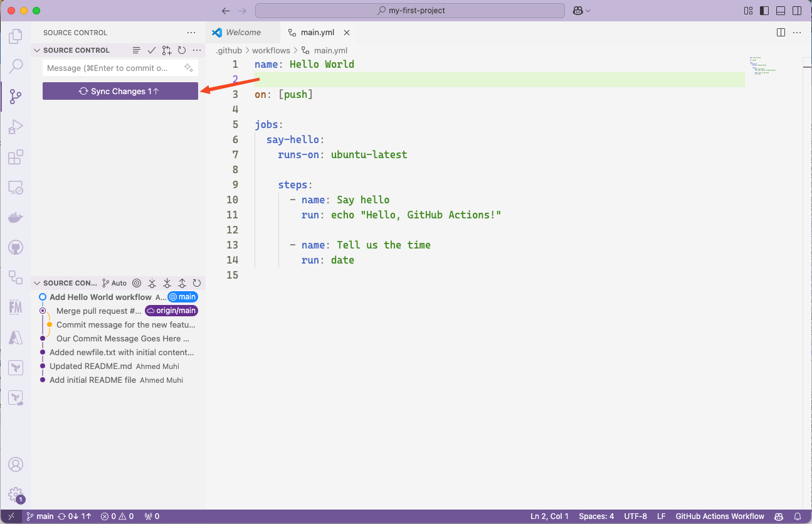Open the editor More Actions menu
The image size is (812, 524).
point(797,33)
